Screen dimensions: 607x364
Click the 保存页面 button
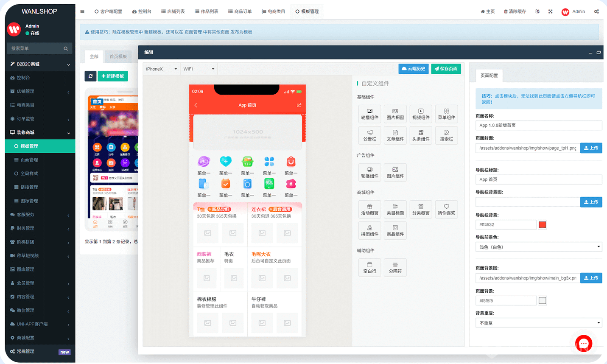coord(446,69)
